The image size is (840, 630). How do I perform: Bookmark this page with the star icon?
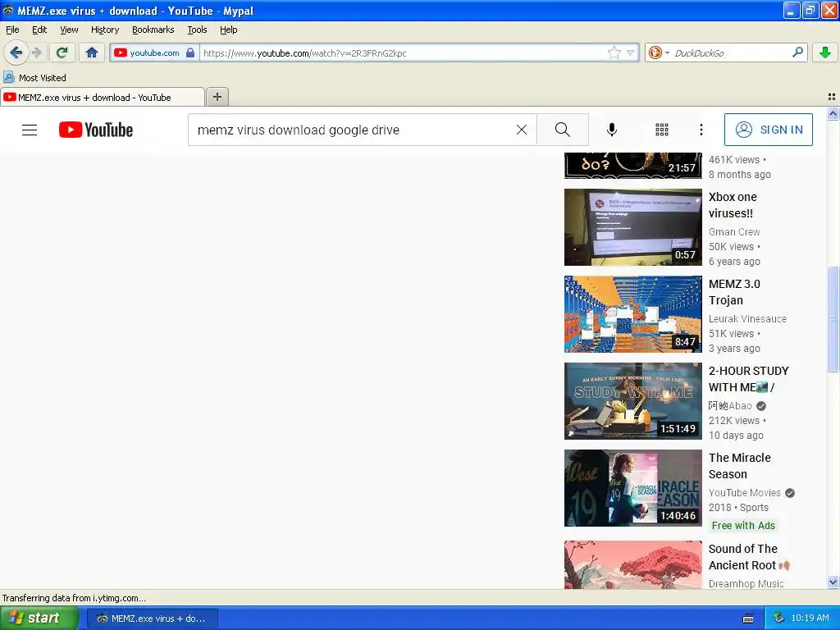click(614, 52)
